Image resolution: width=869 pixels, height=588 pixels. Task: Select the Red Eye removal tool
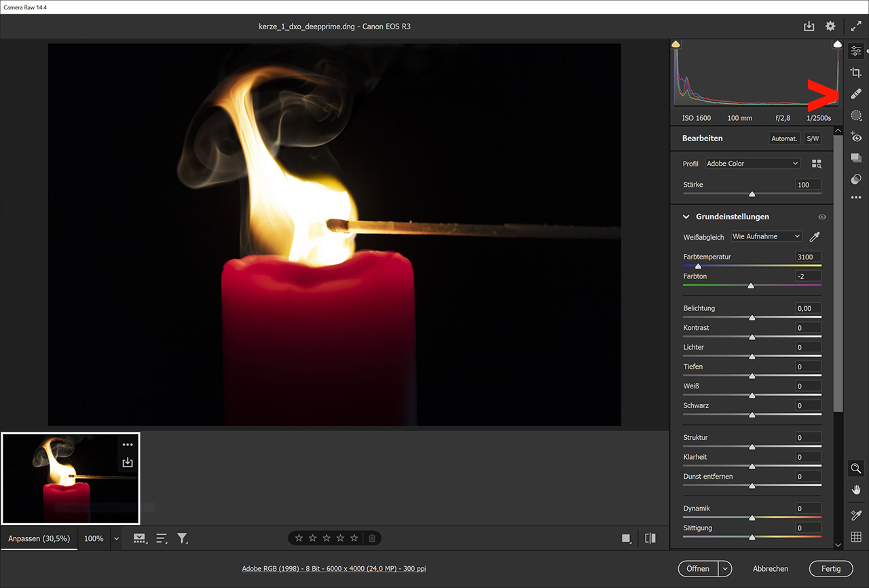[856, 137]
